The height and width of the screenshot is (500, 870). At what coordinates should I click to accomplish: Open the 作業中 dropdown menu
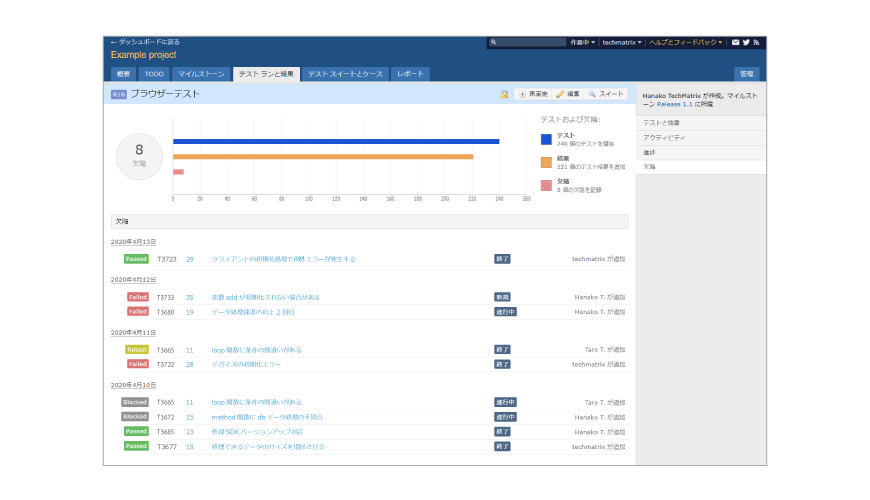(x=583, y=42)
